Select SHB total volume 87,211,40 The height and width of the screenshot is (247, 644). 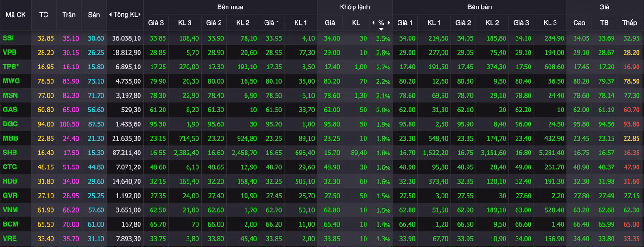(x=126, y=153)
